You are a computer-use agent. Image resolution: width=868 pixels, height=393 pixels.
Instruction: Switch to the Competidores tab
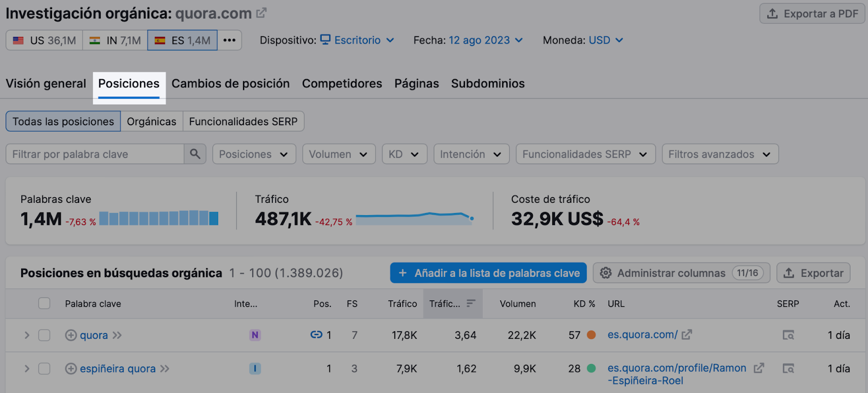342,83
